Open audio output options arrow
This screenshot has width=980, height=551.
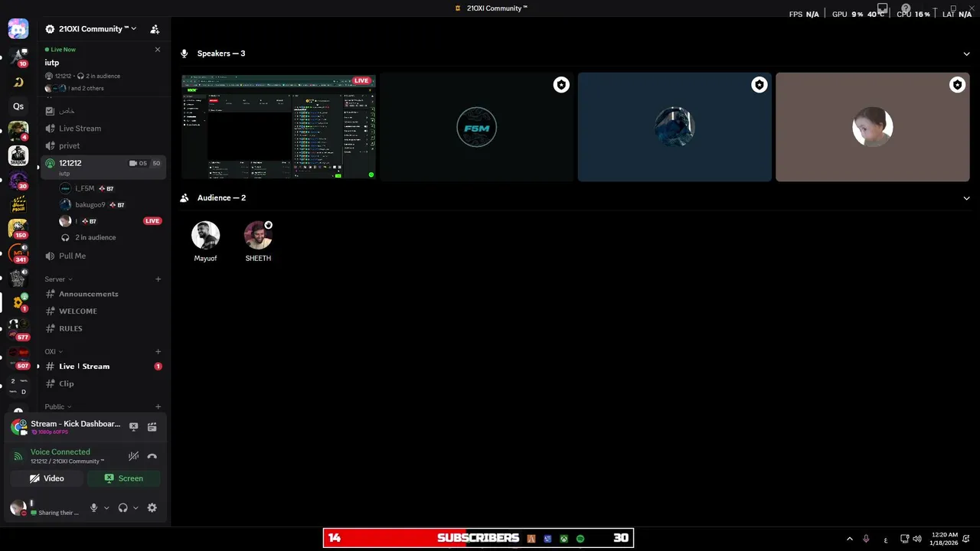(136, 507)
